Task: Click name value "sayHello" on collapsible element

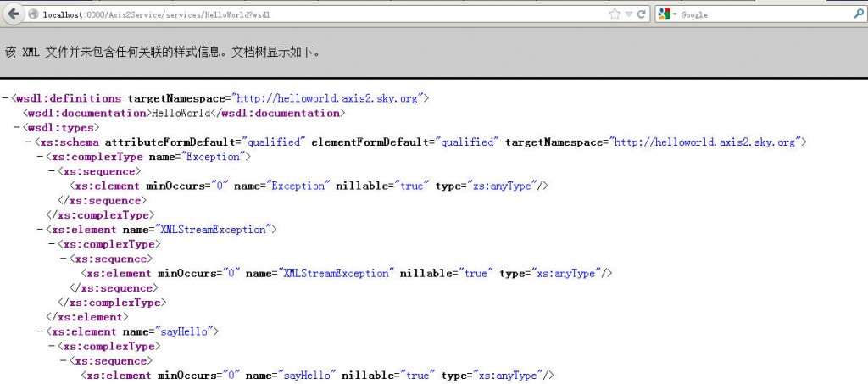Action: (184, 332)
